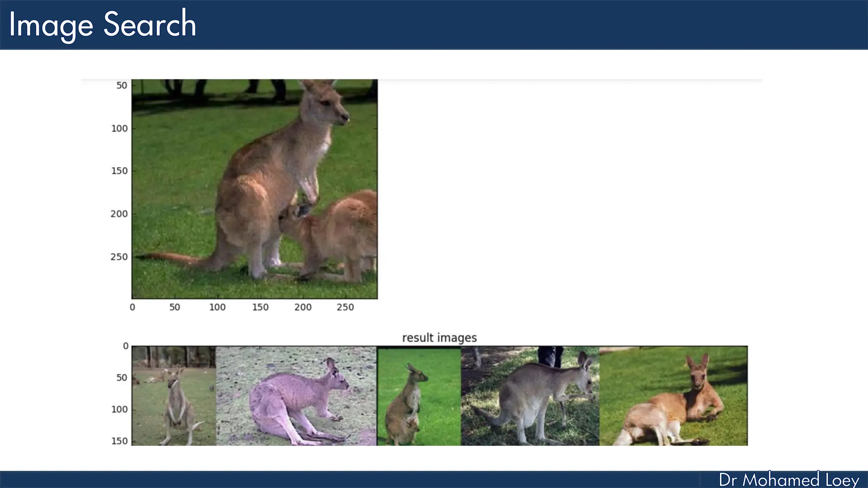Image resolution: width=868 pixels, height=488 pixels.
Task: Click the y-axis tick label 100 of query plot
Action: (119, 128)
